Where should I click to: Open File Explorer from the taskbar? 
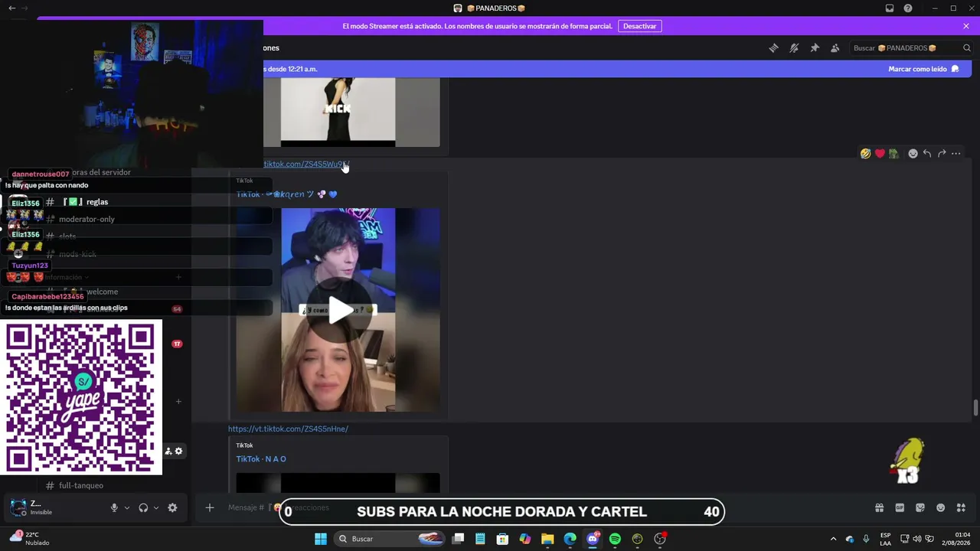click(x=547, y=539)
